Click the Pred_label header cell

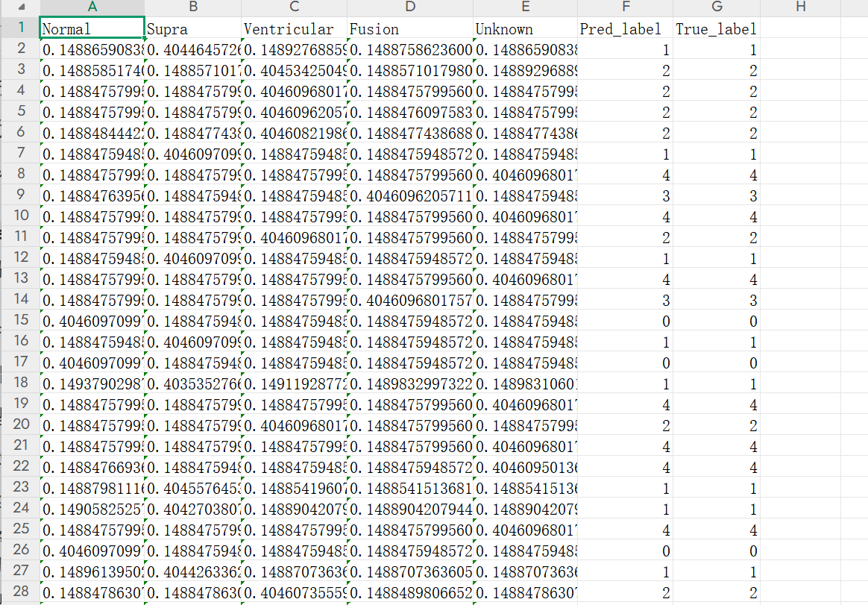pyautogui.click(x=626, y=28)
